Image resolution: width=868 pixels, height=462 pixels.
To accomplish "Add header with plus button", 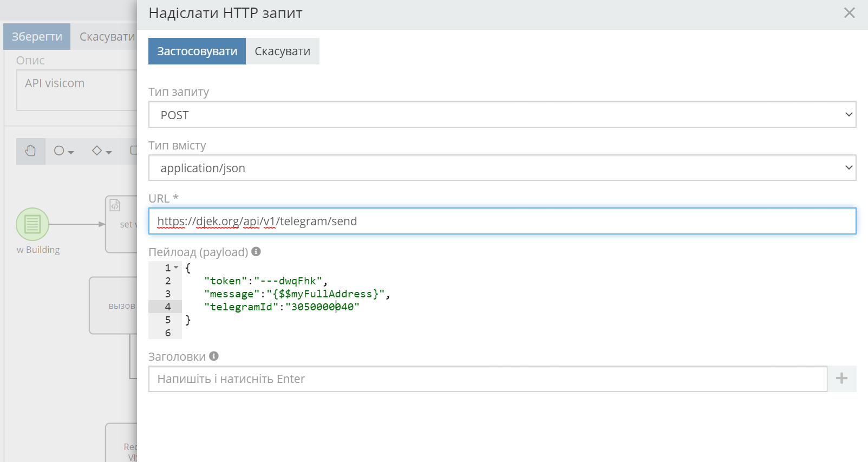I will (x=841, y=379).
